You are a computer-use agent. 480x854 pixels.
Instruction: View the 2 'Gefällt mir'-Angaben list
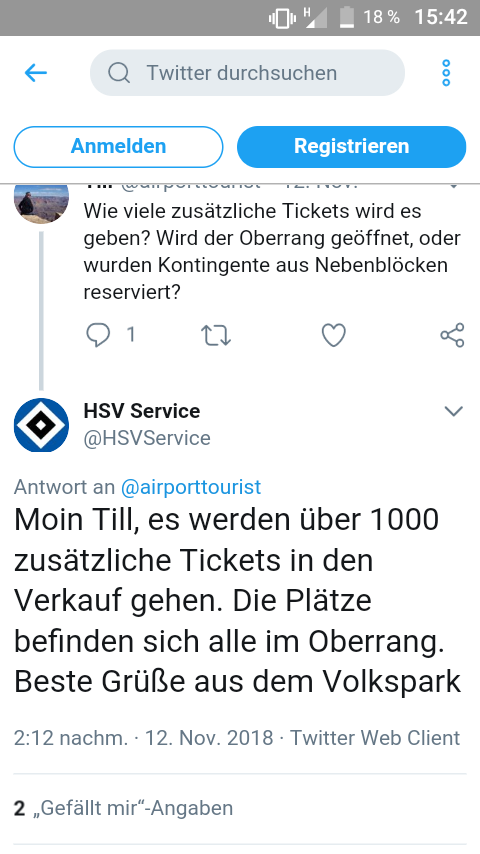124,808
